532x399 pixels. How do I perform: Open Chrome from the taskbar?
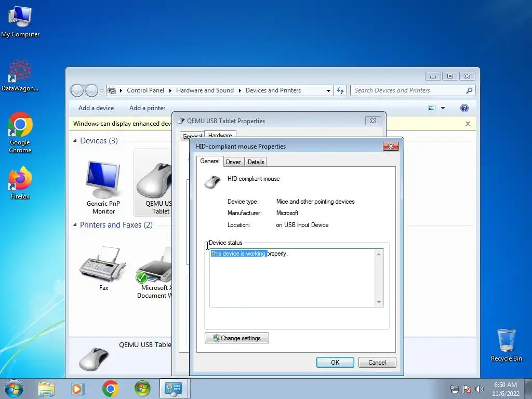tap(110, 389)
